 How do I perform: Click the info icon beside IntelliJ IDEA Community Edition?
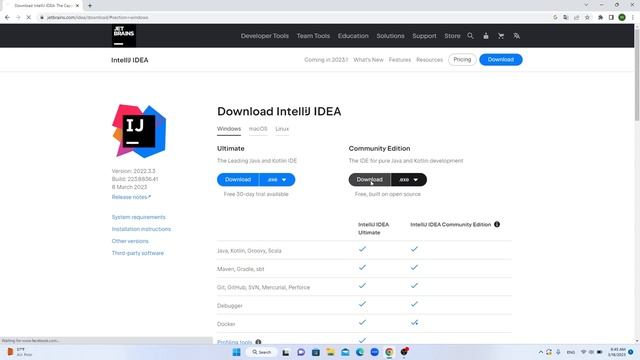497,224
